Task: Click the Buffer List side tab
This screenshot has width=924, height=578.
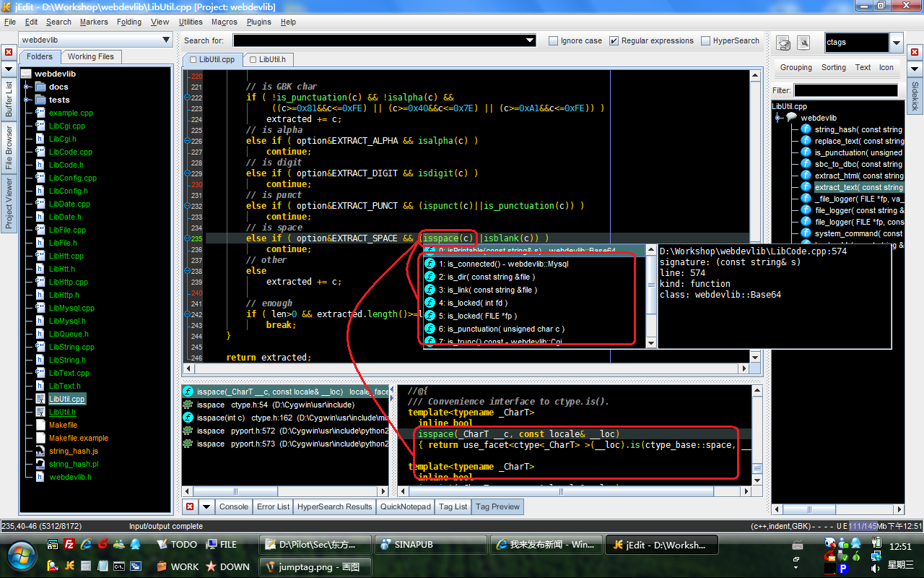Action: pos(9,100)
